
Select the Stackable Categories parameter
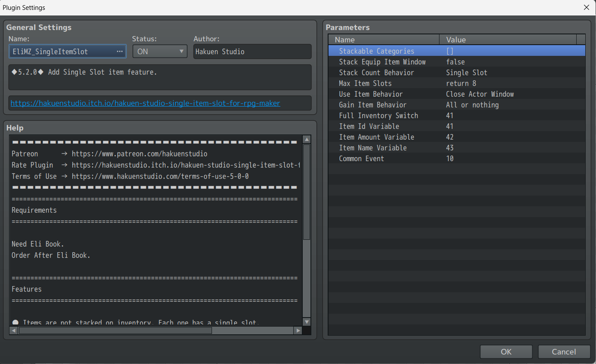(376, 51)
